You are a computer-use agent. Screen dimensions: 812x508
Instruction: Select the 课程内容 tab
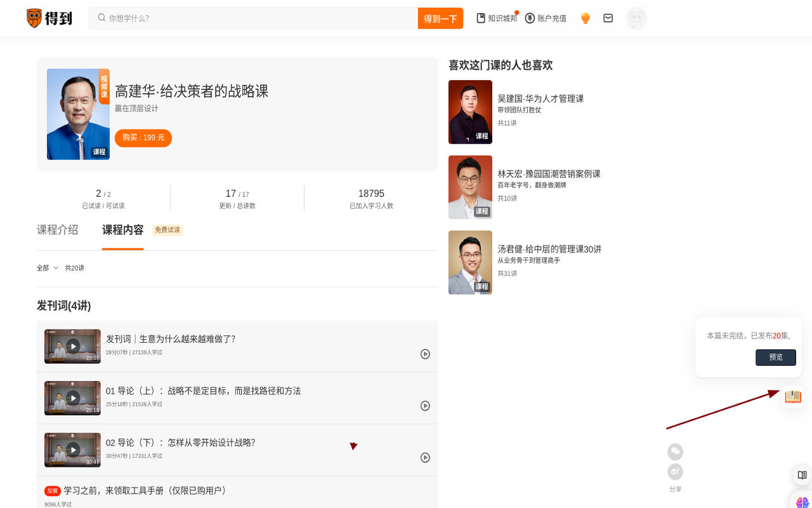(x=123, y=230)
